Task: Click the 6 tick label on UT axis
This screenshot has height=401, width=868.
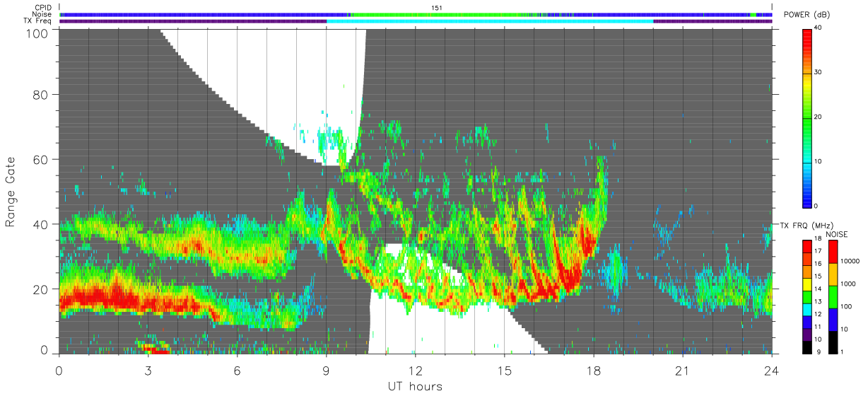Action: [x=237, y=370]
